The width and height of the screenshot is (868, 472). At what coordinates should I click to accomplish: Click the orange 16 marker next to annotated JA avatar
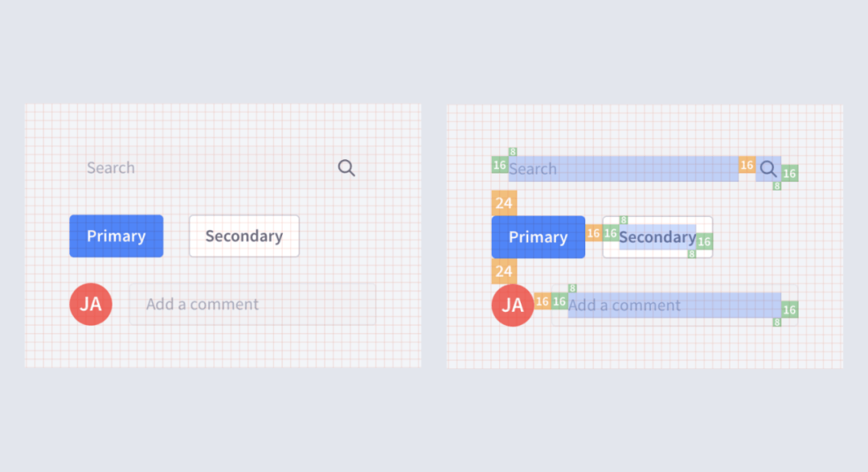click(x=542, y=302)
